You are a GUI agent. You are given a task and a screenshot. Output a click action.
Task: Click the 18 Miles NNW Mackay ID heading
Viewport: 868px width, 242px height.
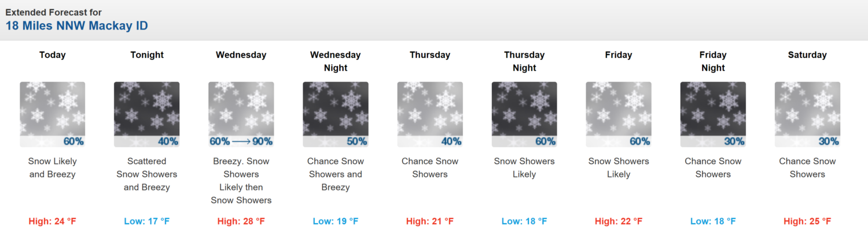click(77, 26)
